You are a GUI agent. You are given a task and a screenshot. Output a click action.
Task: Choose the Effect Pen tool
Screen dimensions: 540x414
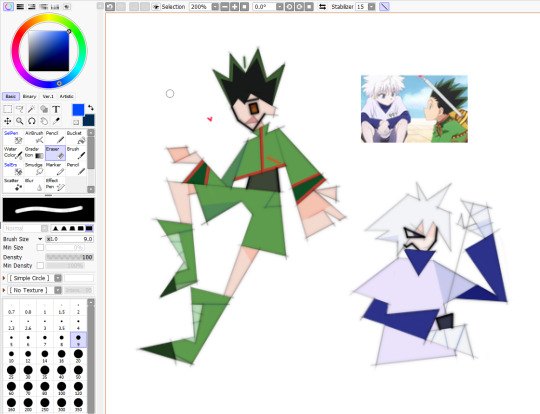[x=55, y=184]
